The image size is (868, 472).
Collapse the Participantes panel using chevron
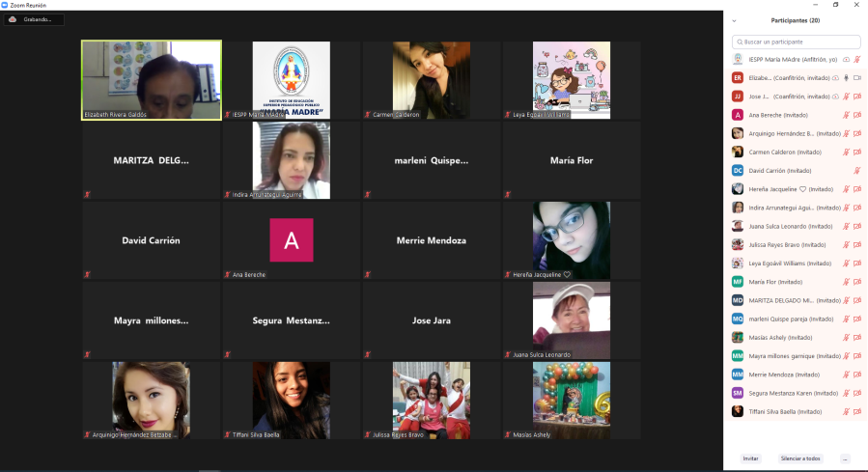pyautogui.click(x=734, y=20)
